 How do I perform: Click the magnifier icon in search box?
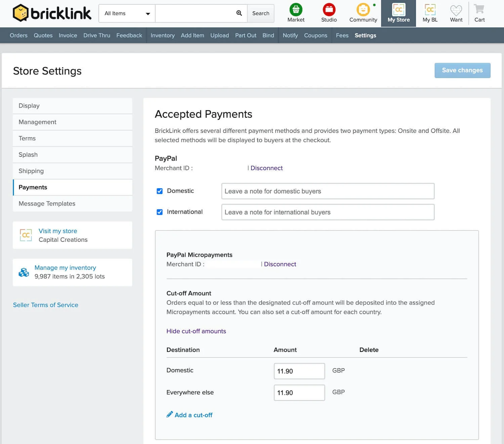[239, 13]
